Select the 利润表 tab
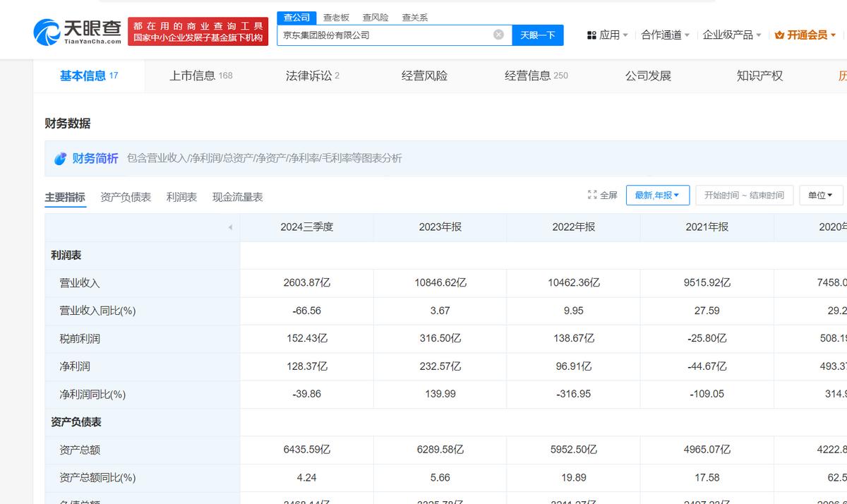The image size is (847, 504). pos(181,197)
